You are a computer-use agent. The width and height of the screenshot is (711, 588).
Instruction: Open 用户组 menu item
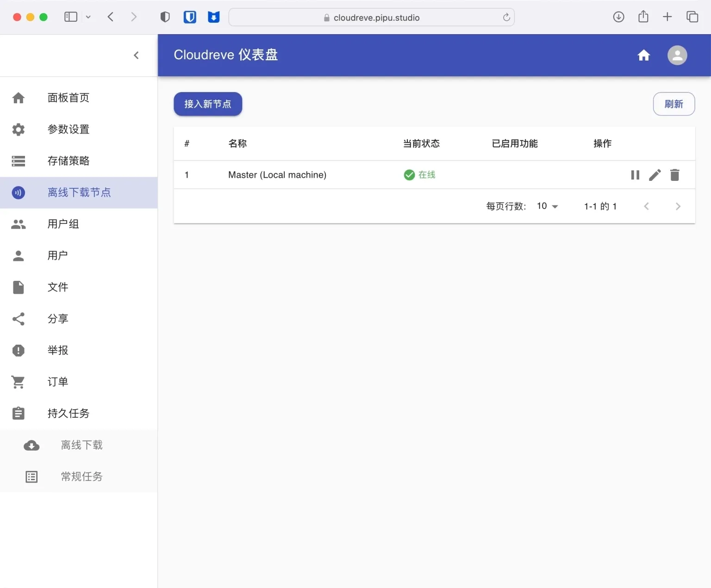(x=79, y=224)
